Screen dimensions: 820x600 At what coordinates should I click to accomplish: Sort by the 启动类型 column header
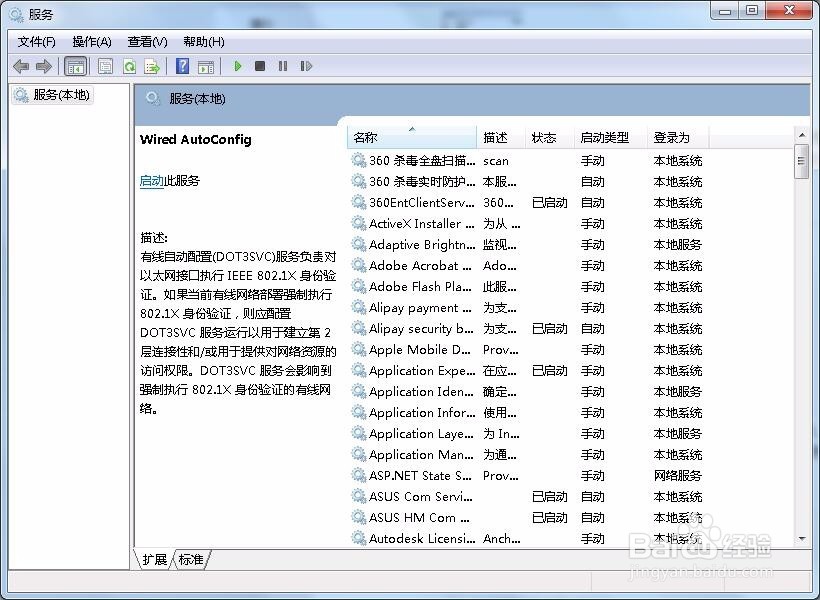[x=610, y=138]
